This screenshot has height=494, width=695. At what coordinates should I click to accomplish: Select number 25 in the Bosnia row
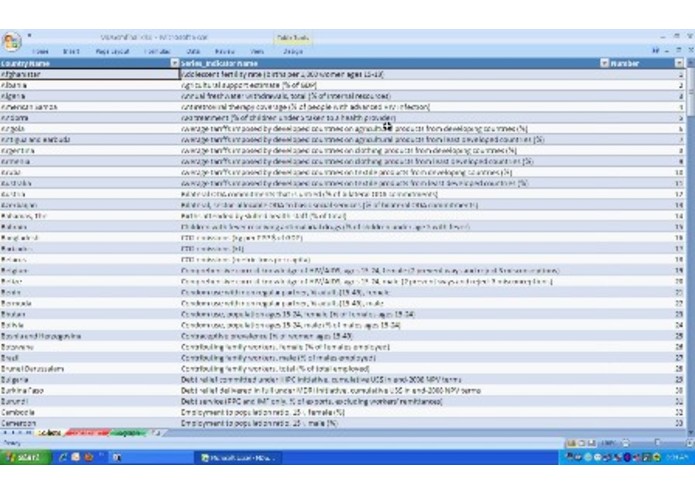pos(647,336)
